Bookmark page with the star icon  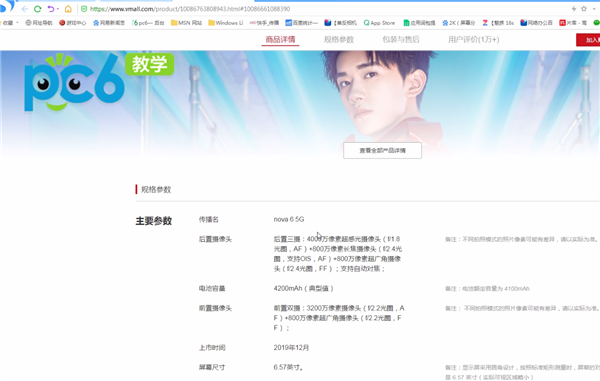point(584,8)
